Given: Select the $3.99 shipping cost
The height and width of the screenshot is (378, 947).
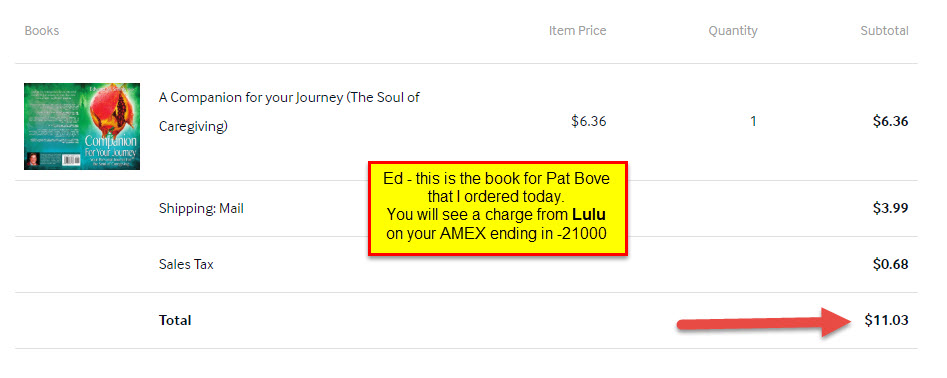Looking at the screenshot, I should [x=890, y=208].
